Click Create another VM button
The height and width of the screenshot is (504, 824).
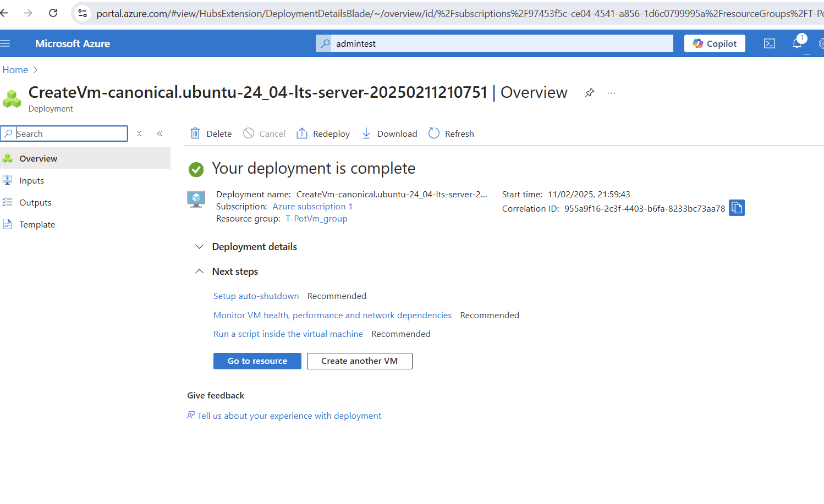[360, 361]
